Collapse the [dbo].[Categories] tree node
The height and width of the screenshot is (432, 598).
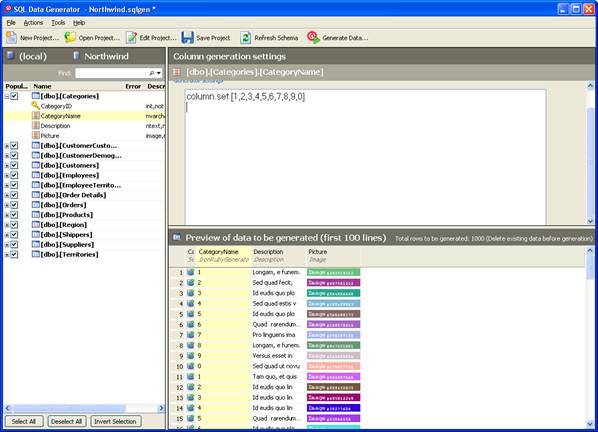[6, 96]
